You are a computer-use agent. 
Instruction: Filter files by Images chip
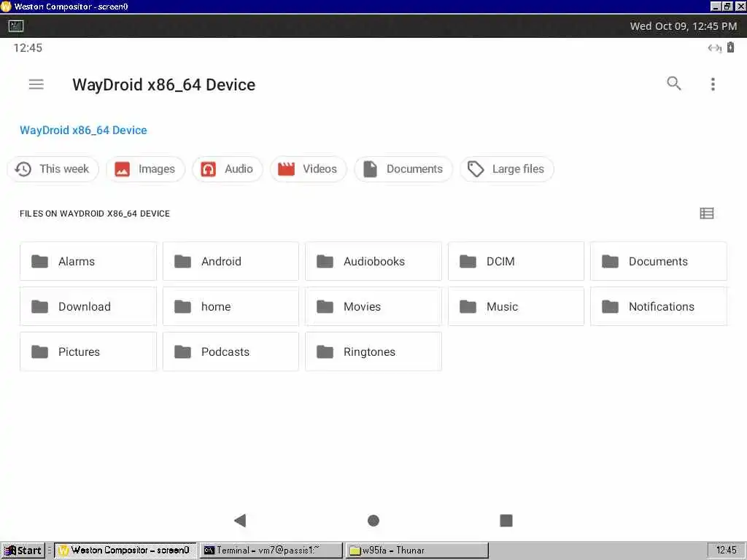pos(145,169)
